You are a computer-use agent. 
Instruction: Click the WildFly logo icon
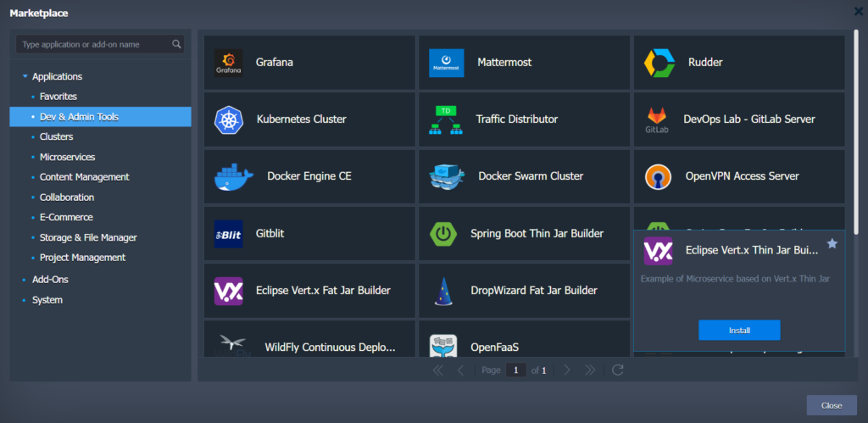tap(232, 346)
